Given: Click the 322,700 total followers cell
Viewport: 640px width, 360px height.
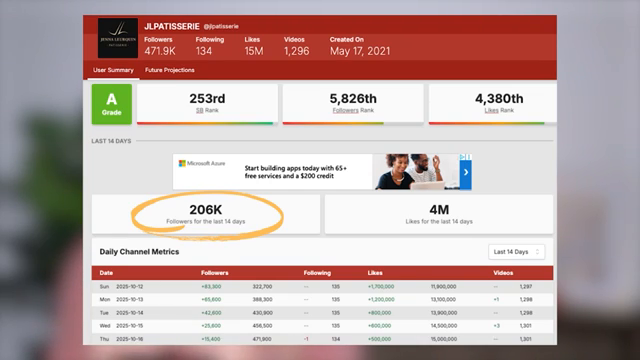Looking at the screenshot, I should tap(262, 287).
